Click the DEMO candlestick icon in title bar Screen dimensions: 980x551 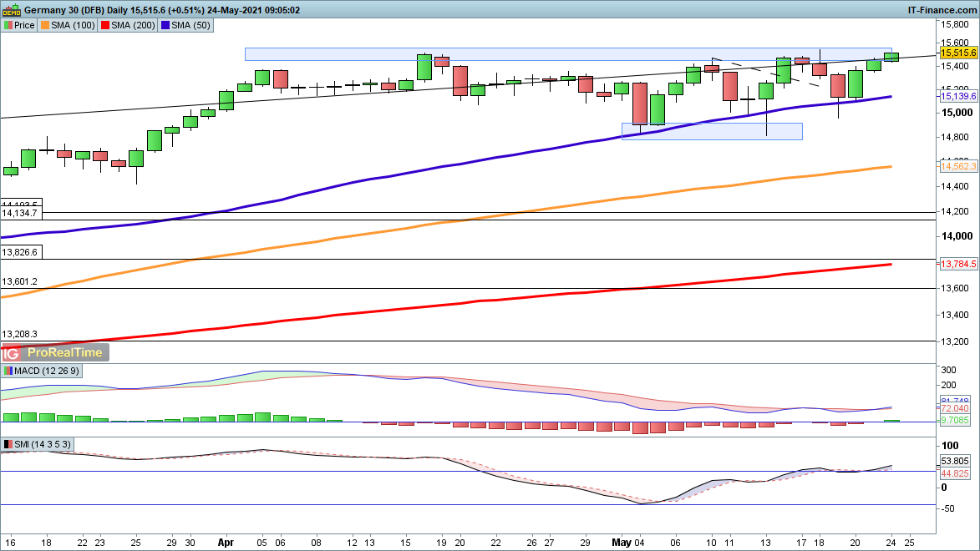(x=12, y=9)
